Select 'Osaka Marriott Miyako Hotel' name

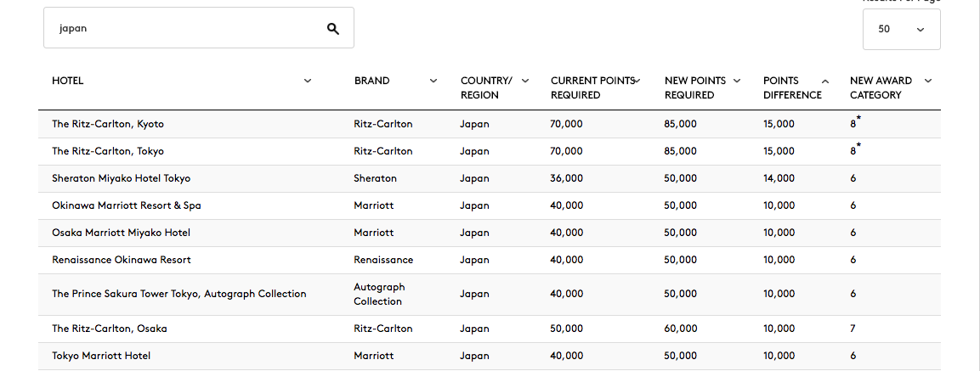pos(122,233)
